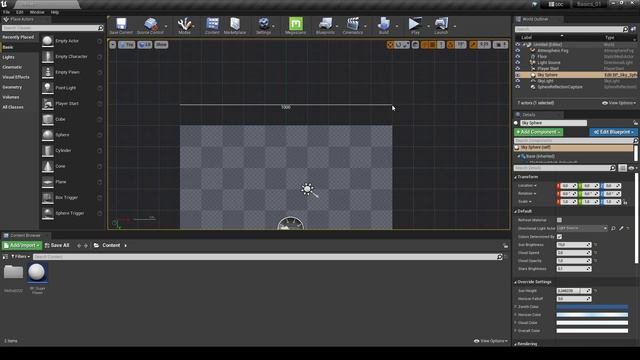Viewport: 640px width, 360px height.
Task: Select the translate gizmo icon in viewport
Action: [x=390, y=44]
